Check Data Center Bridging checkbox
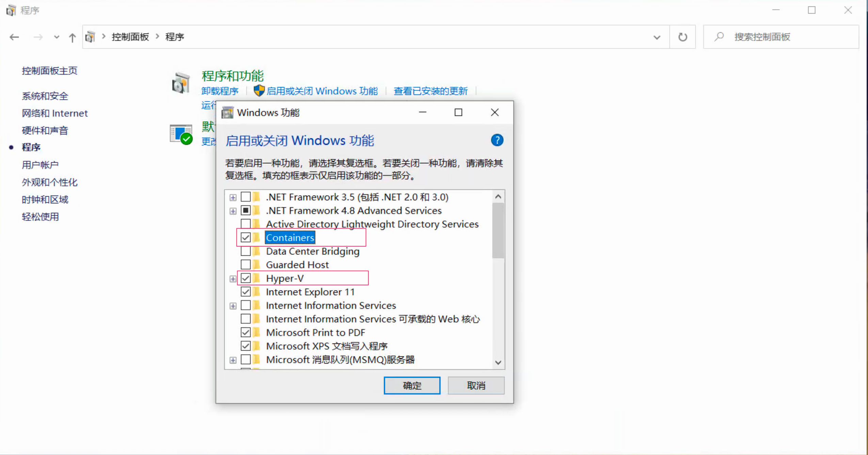 tap(246, 251)
